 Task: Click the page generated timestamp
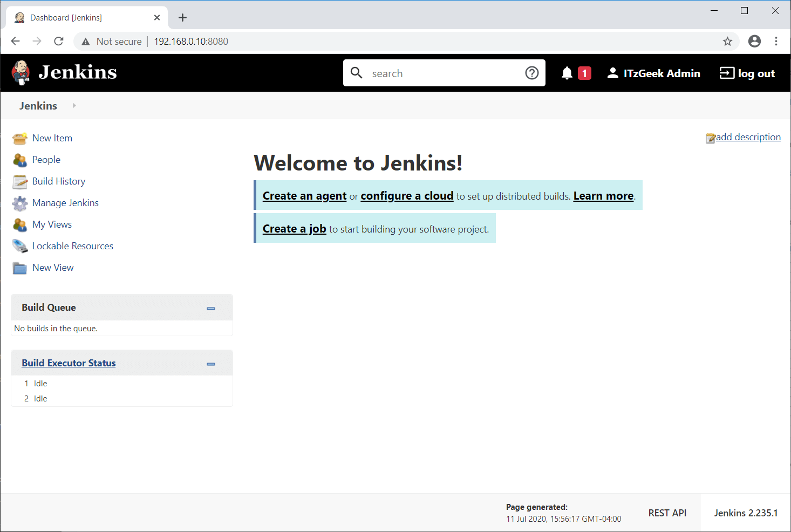(x=564, y=519)
